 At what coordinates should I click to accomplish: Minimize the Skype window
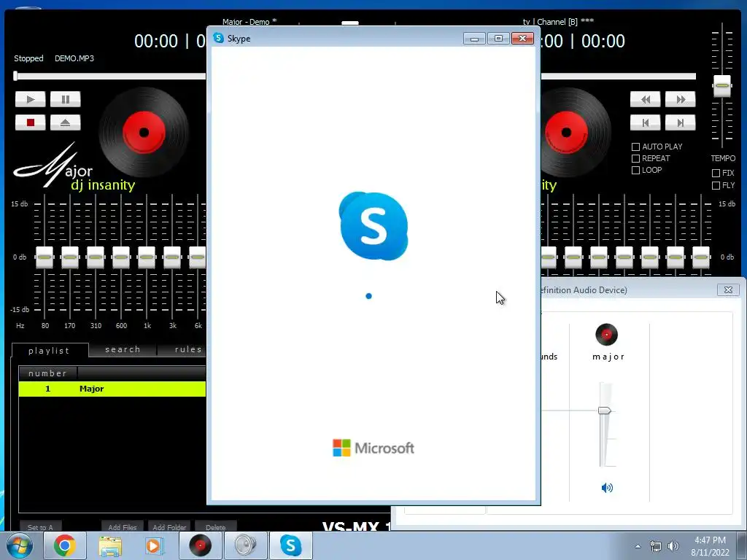[x=474, y=39]
